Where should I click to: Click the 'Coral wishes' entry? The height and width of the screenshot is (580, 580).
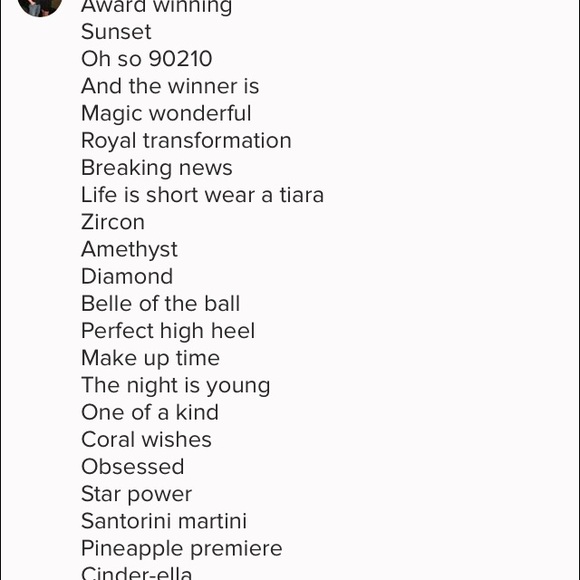pos(146,440)
